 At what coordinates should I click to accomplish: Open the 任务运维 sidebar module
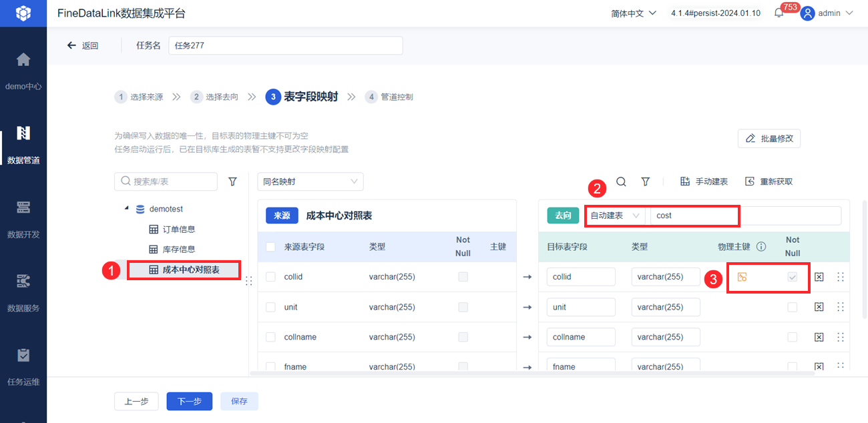[x=23, y=366]
